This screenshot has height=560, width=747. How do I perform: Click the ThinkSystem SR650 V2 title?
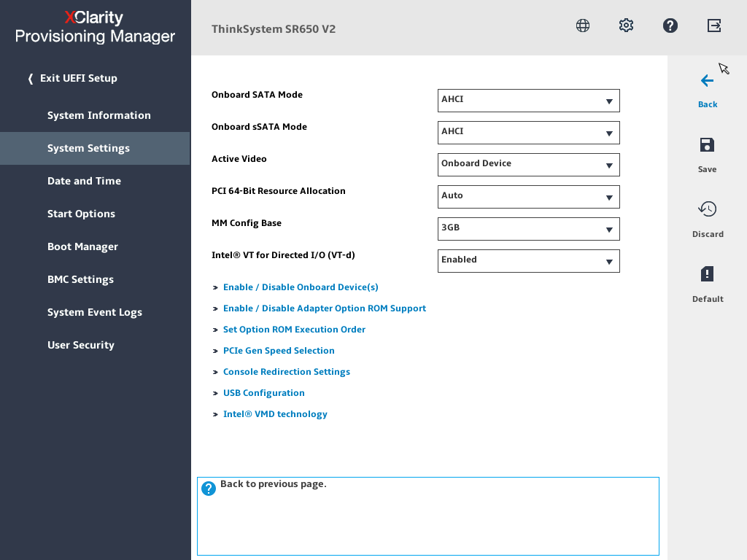pyautogui.click(x=274, y=29)
